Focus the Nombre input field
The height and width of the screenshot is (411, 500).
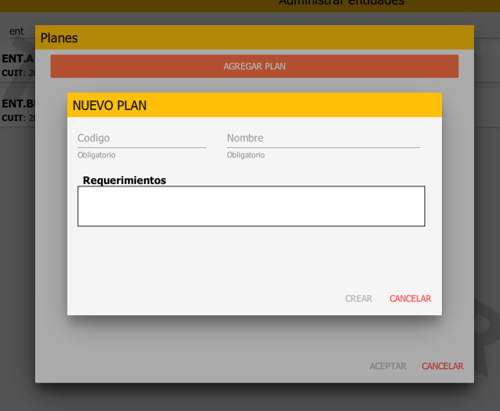coord(323,138)
